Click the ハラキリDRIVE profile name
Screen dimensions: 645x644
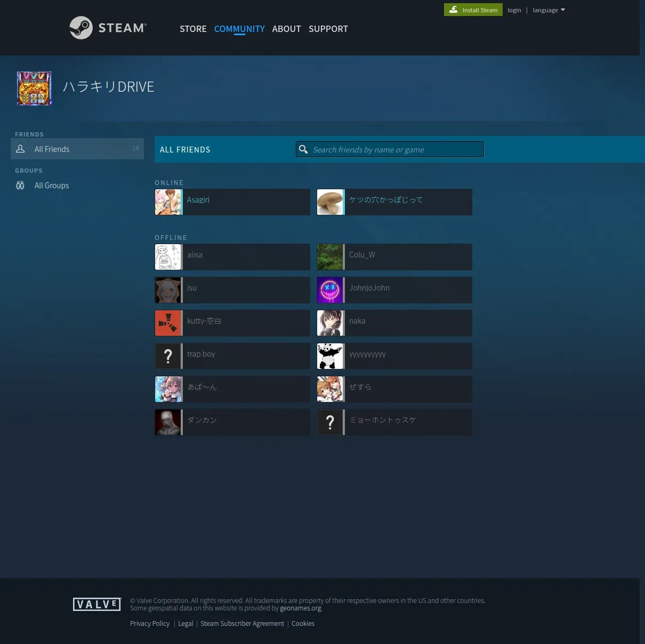click(x=109, y=86)
